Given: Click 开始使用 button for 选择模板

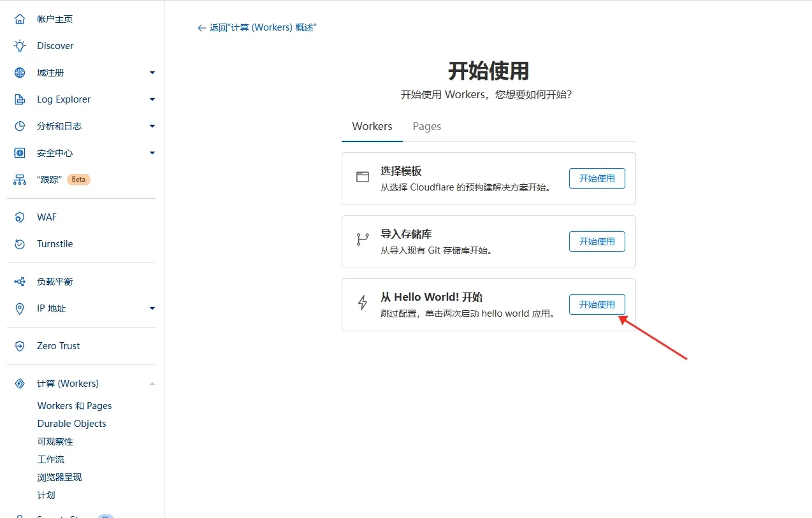Looking at the screenshot, I should tap(597, 178).
